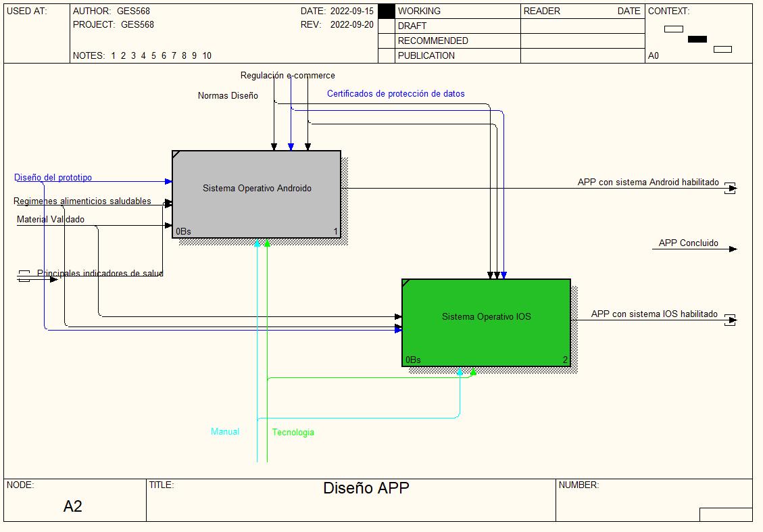Click the cyan Manual arrowhead under IOS box
The image size is (763, 532).
pos(460,372)
